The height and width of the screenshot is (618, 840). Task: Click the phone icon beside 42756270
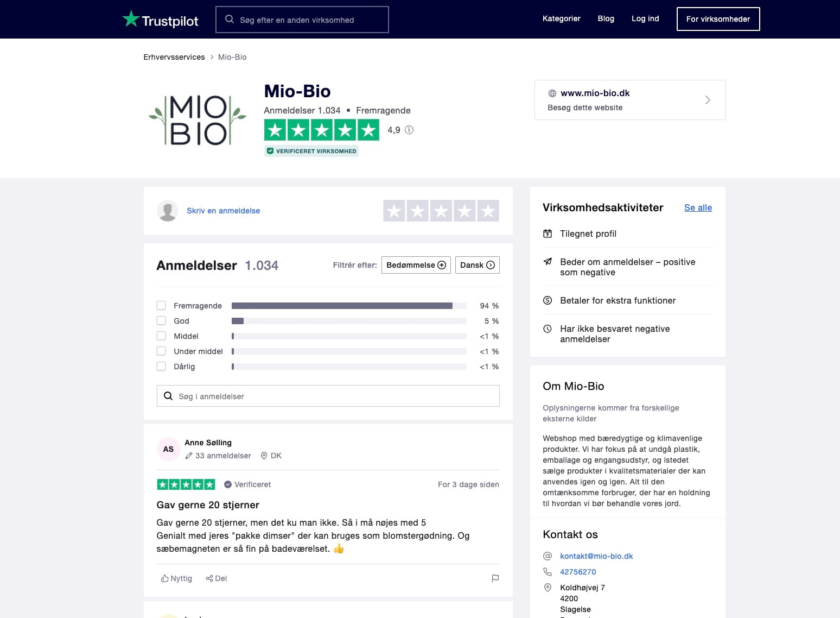(548, 572)
